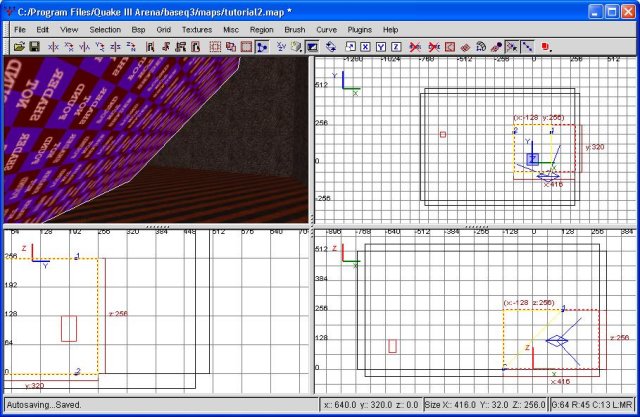Viewport: 640px width, 417px height.
Task: Open the Bsp menu
Action: click(x=138, y=30)
